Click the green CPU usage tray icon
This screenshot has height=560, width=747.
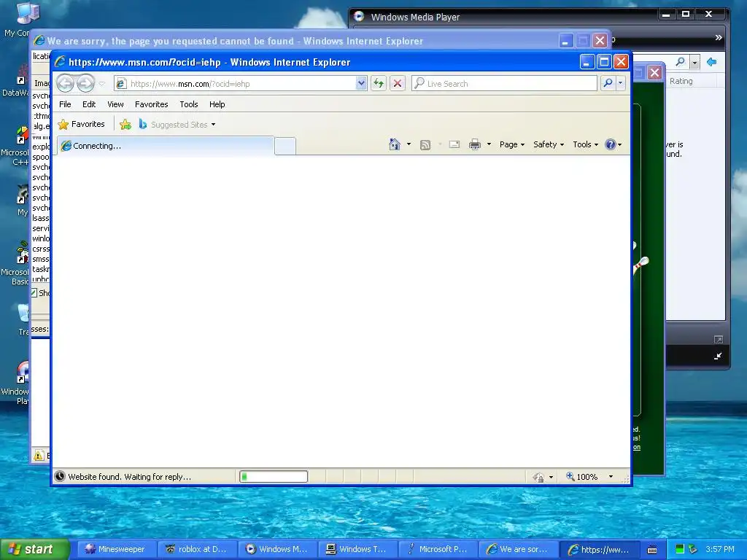[x=680, y=549]
